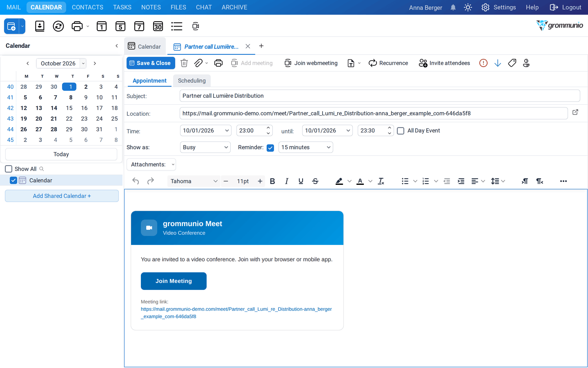The image size is (588, 368).
Task: Increase start time with up stepper
Action: pyautogui.click(x=268, y=128)
